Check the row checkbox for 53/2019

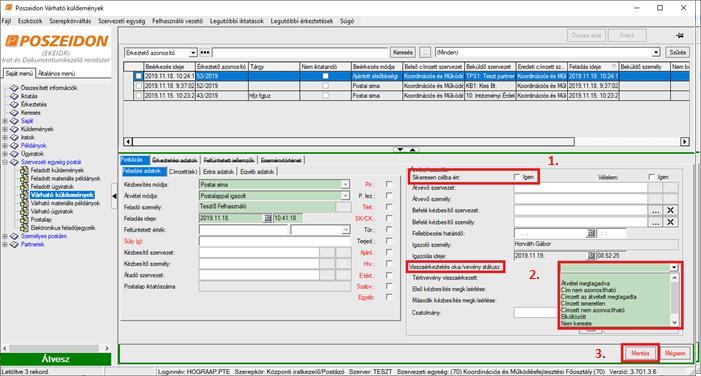139,76
